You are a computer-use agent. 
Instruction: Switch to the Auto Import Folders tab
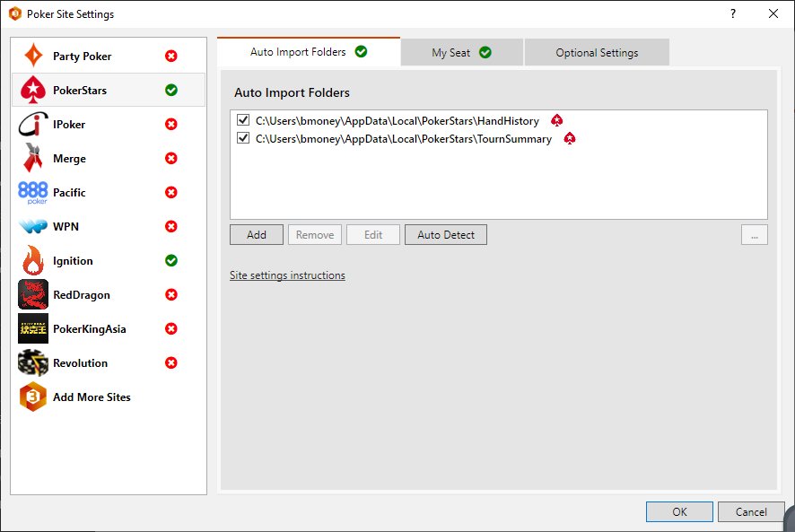pos(309,52)
